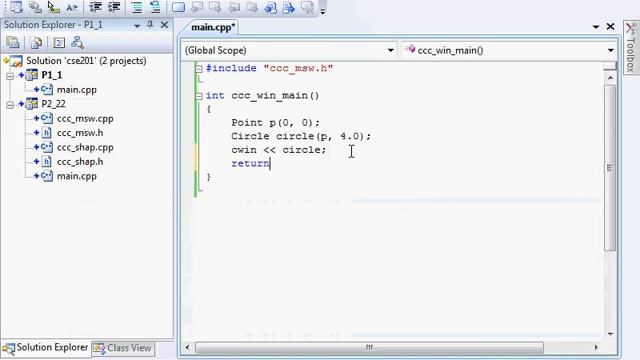Clear all bookmarks icon
Viewport: 640px width, 360px height.
pyautogui.click(x=307, y=7)
